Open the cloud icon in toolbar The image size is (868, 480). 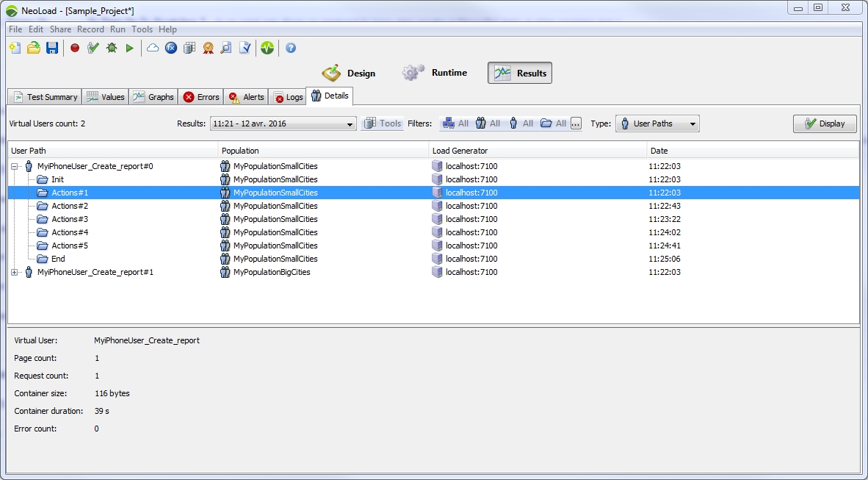[153, 48]
